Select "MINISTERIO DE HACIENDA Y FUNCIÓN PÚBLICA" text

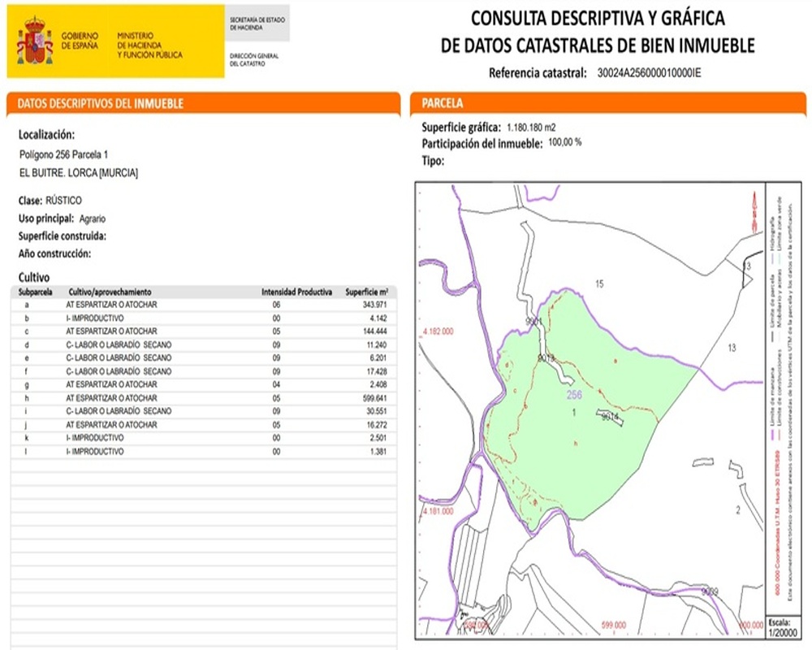[149, 45]
